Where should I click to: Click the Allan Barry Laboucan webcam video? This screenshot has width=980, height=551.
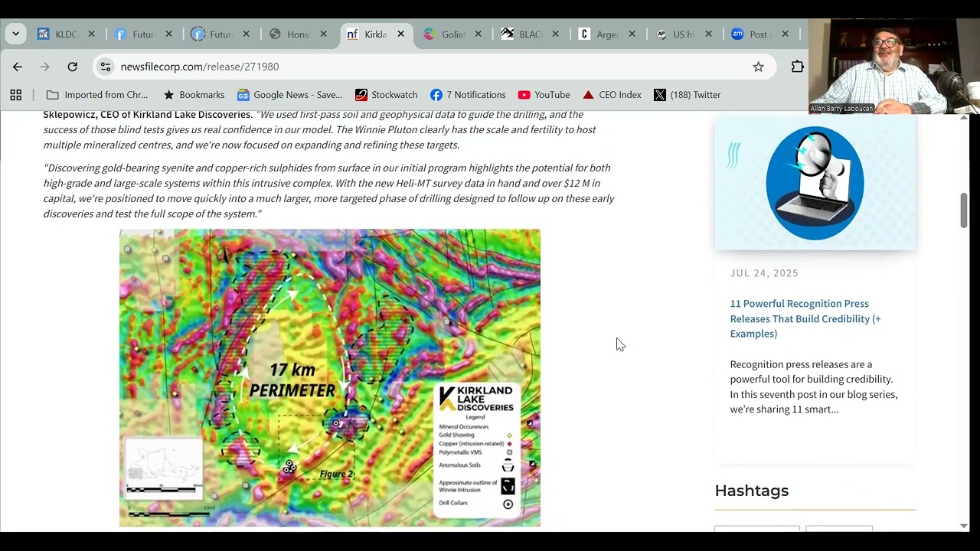(x=894, y=66)
